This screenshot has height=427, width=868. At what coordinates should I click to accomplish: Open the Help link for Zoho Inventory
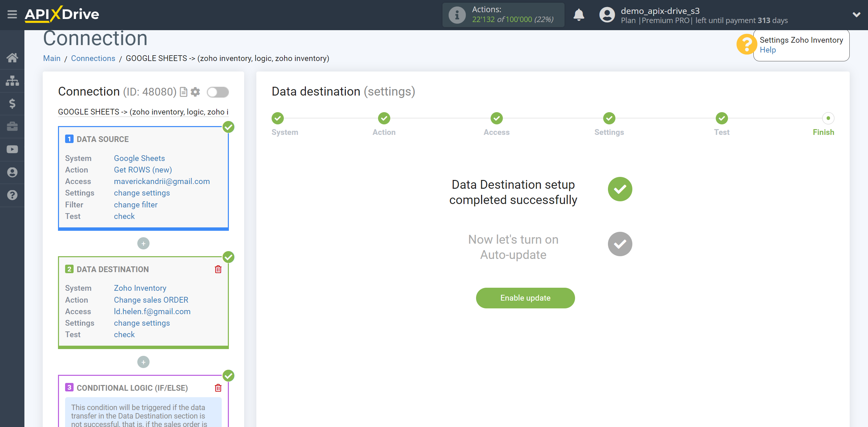[768, 50]
